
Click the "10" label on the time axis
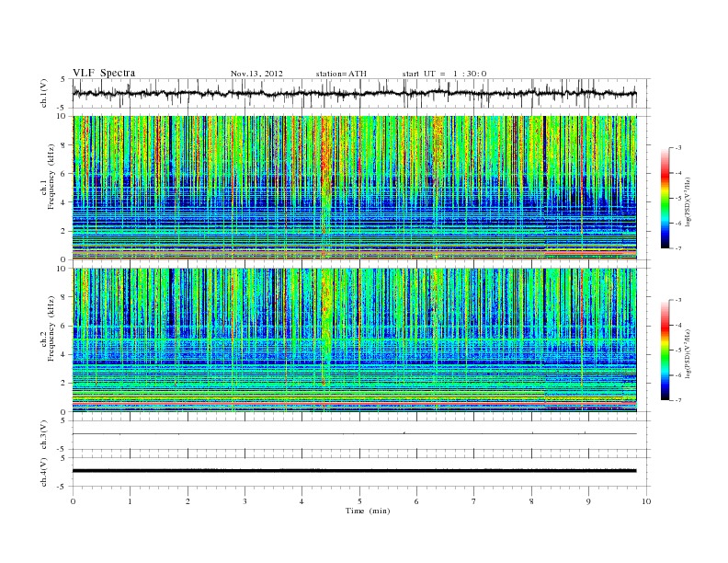646,501
